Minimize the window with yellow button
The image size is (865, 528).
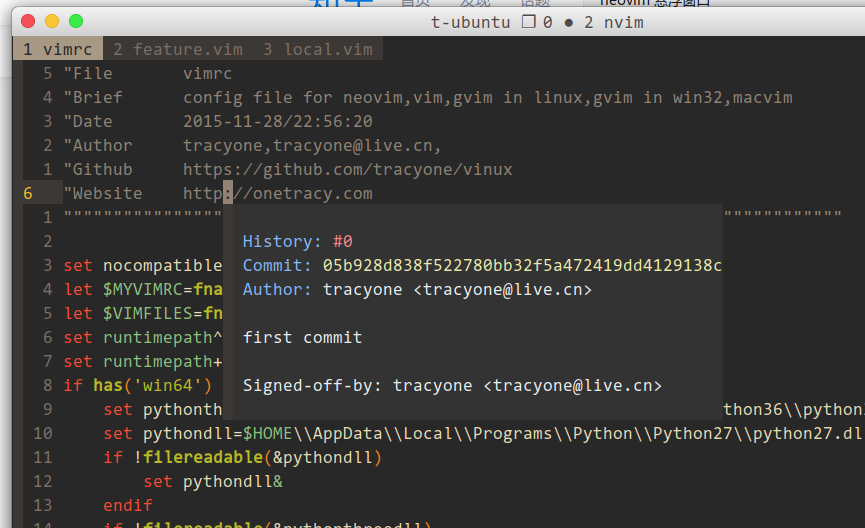[x=52, y=22]
